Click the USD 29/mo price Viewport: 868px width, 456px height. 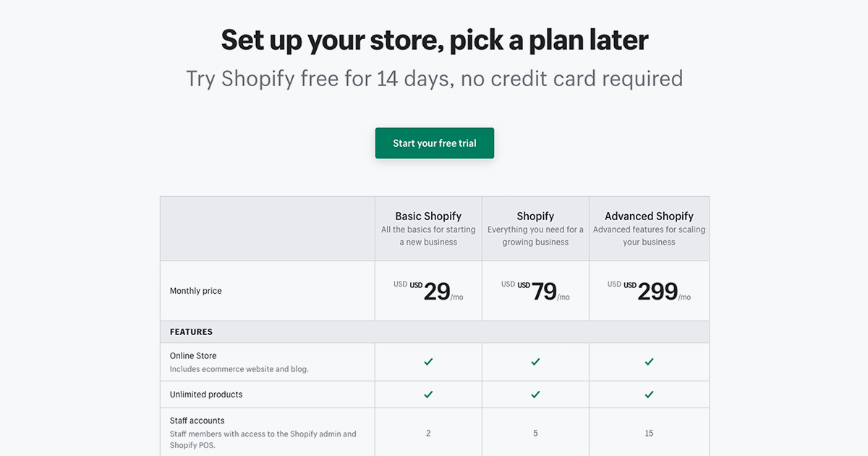pyautogui.click(x=428, y=291)
